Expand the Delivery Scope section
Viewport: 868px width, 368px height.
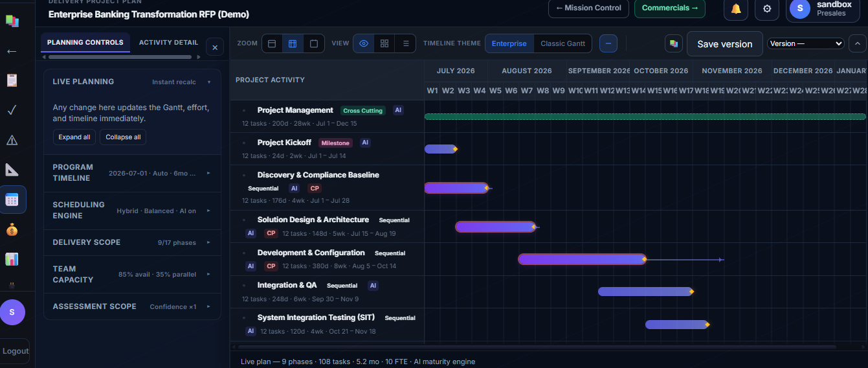132,242
